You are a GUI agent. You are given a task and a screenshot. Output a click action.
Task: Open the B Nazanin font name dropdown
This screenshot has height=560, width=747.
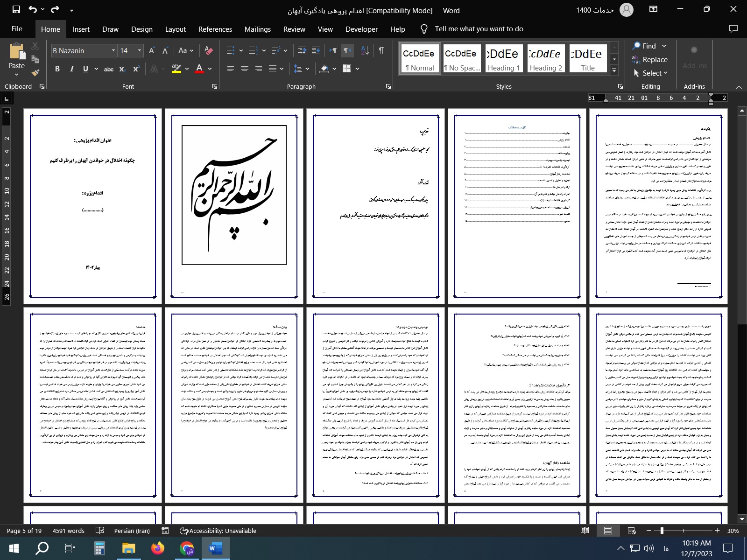pyautogui.click(x=113, y=50)
